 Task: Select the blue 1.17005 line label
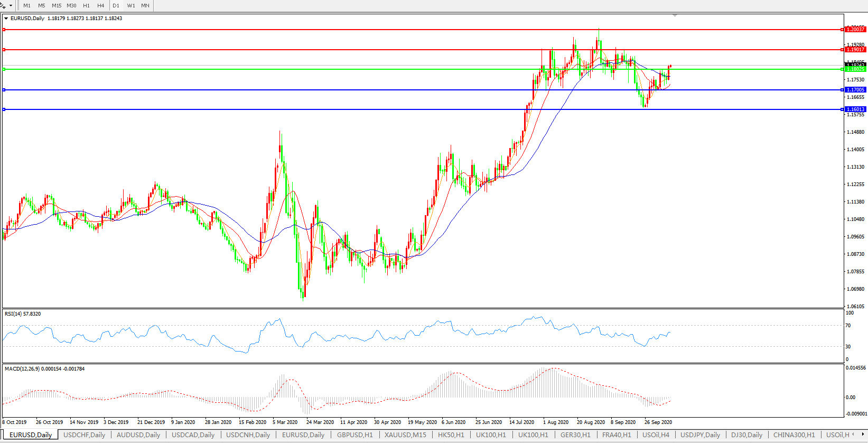pyautogui.click(x=855, y=90)
